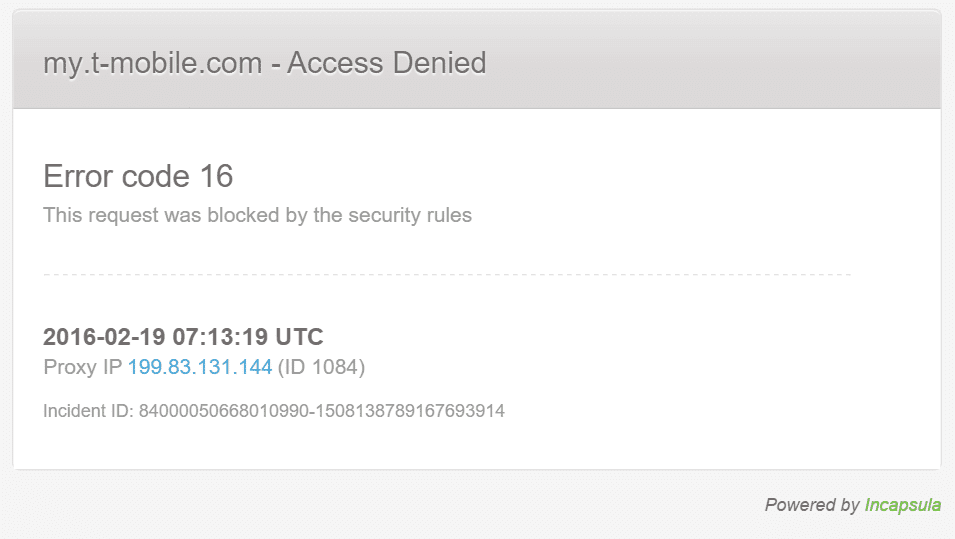
Task: Click the UTC timezone label
Action: (299, 337)
